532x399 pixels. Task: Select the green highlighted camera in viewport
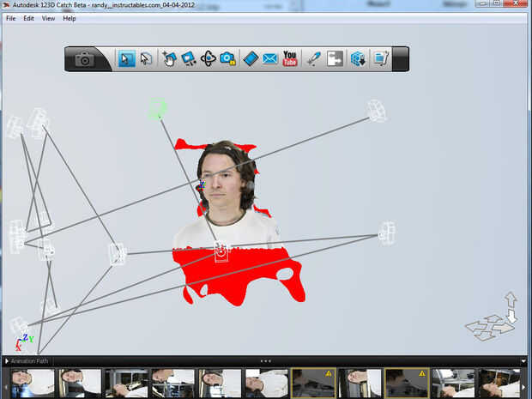coord(157,109)
